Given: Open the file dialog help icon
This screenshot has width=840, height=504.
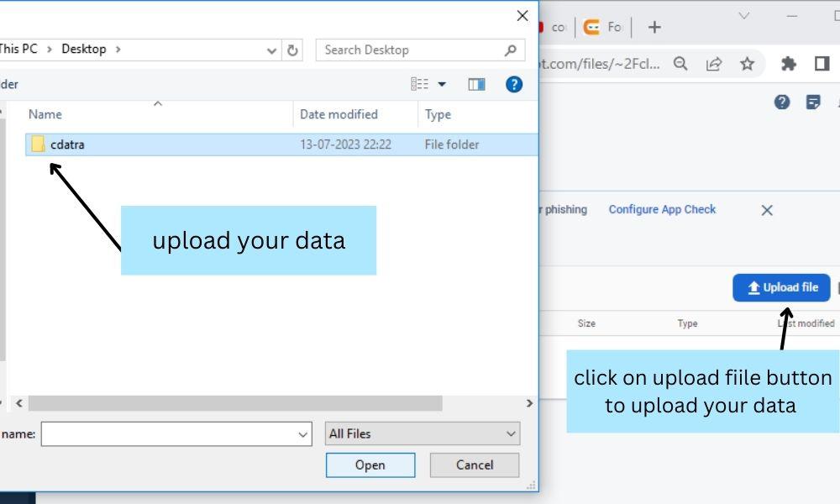Looking at the screenshot, I should pos(514,84).
